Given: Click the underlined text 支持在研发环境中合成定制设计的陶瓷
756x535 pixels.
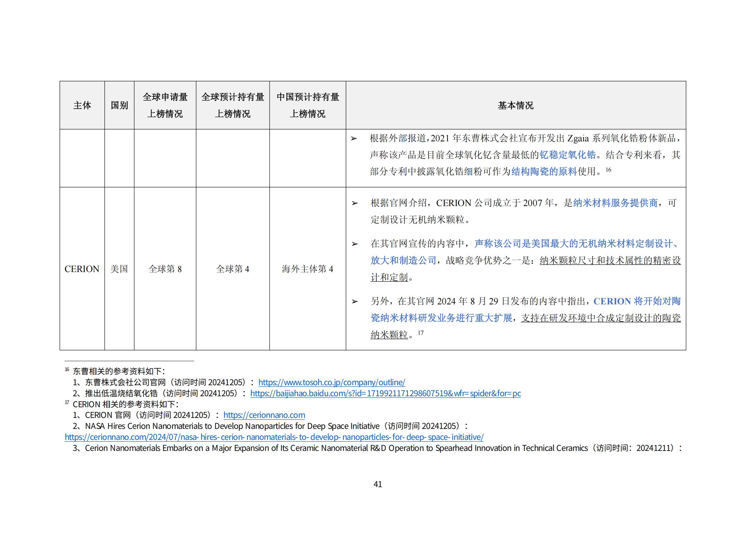Looking at the screenshot, I should [601, 318].
